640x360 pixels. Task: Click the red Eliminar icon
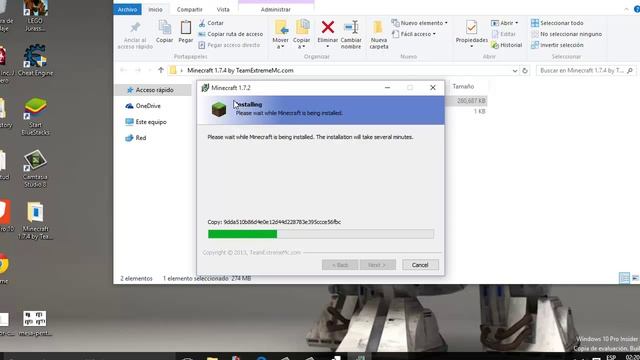327,27
